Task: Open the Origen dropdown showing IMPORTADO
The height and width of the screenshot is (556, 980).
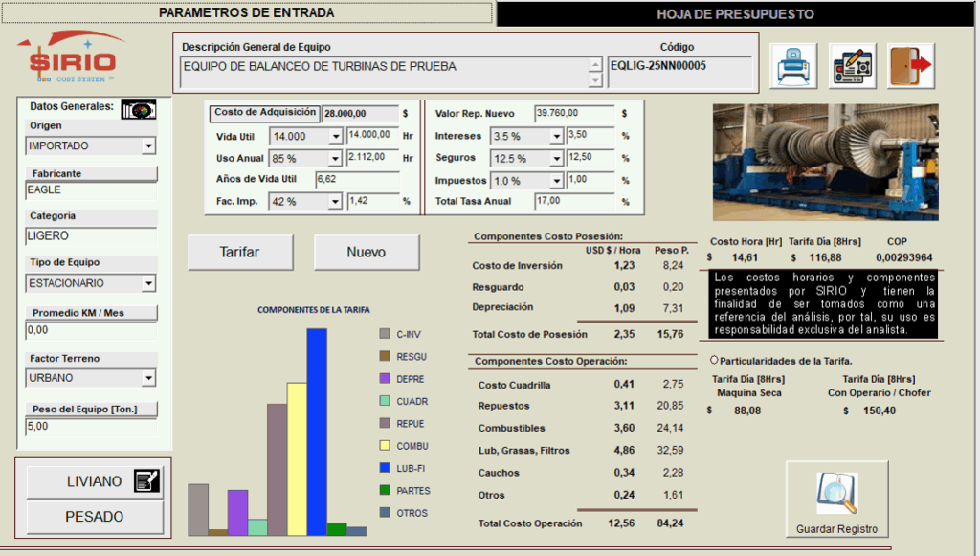Action: (x=148, y=146)
